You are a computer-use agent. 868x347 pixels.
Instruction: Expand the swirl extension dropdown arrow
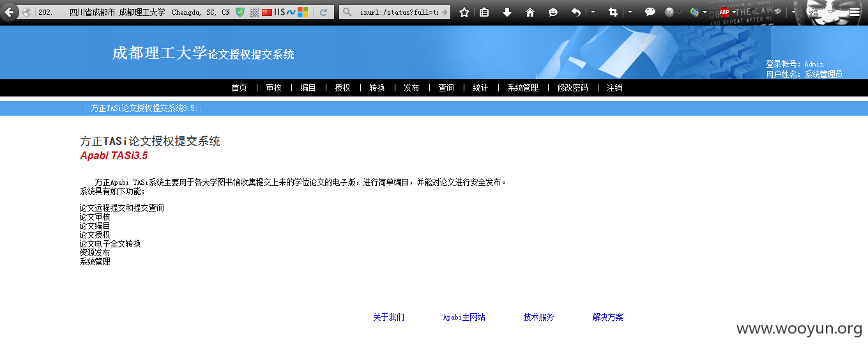[x=704, y=12]
